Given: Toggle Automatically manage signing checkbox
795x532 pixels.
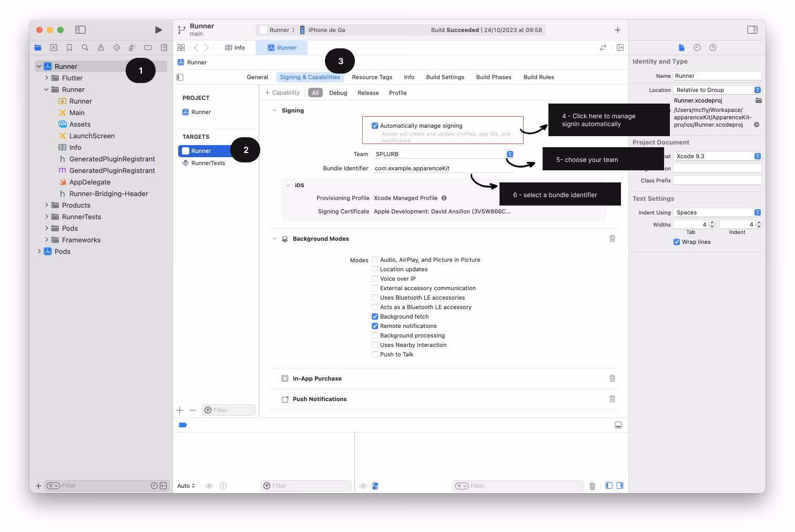Looking at the screenshot, I should pos(375,126).
